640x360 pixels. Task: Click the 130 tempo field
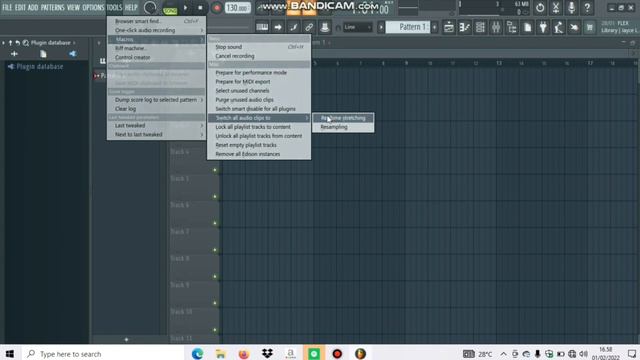[238, 7]
